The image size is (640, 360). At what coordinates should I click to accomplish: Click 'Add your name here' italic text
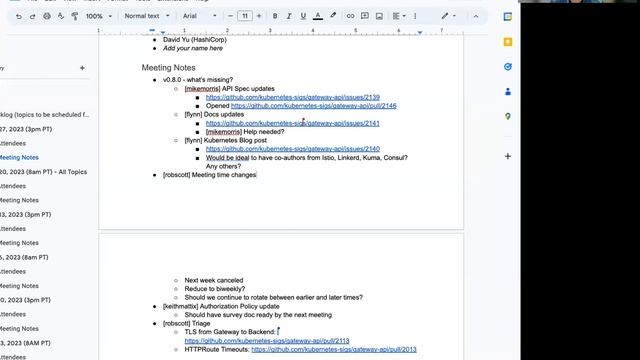tap(193, 48)
